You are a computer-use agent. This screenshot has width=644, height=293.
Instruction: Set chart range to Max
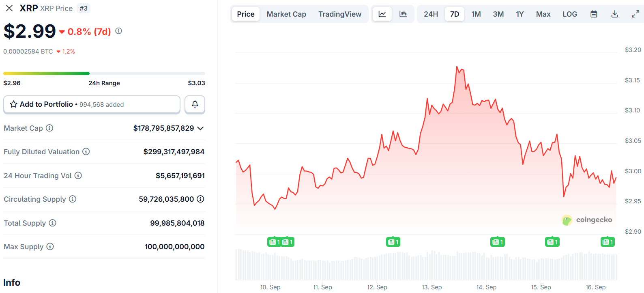click(x=543, y=14)
